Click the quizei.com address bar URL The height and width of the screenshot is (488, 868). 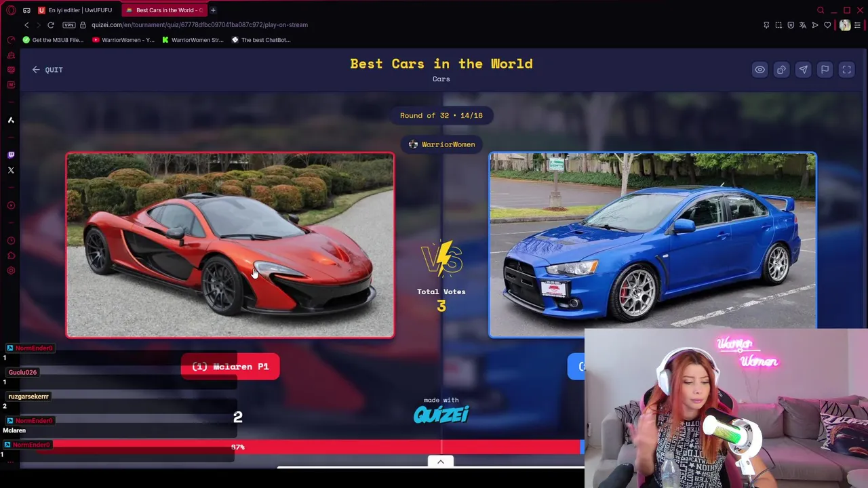(199, 25)
